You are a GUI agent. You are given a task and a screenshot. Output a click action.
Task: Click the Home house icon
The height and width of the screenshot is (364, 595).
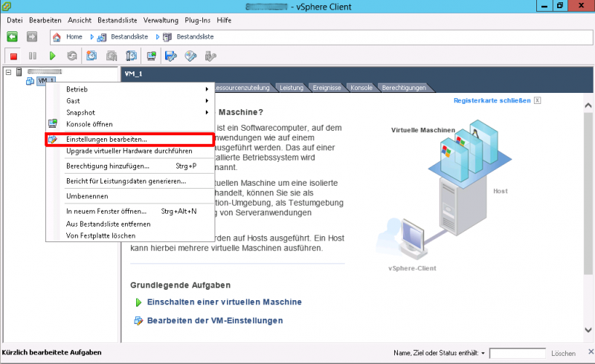57,37
